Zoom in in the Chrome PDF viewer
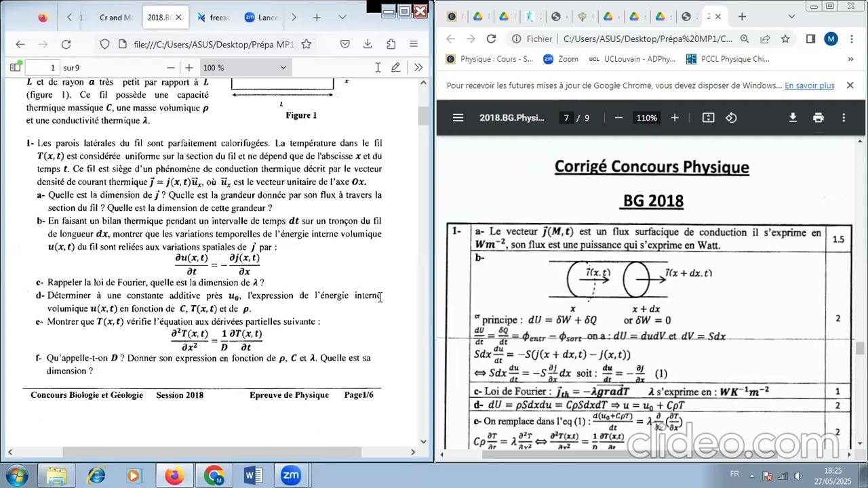The height and width of the screenshot is (488, 868). [x=674, y=117]
